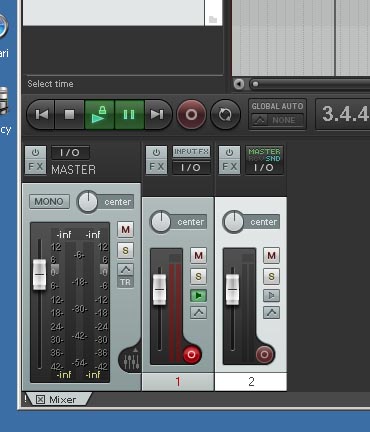This screenshot has width=370, height=432.
Task: Open the INPUT FX button on track 1
Action: [191, 152]
